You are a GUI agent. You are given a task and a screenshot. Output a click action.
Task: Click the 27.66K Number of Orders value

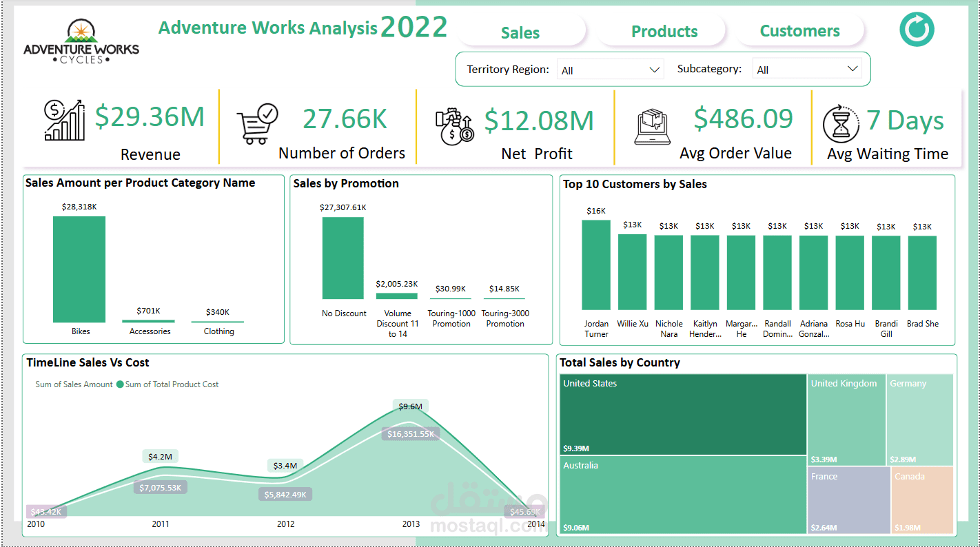coord(345,119)
